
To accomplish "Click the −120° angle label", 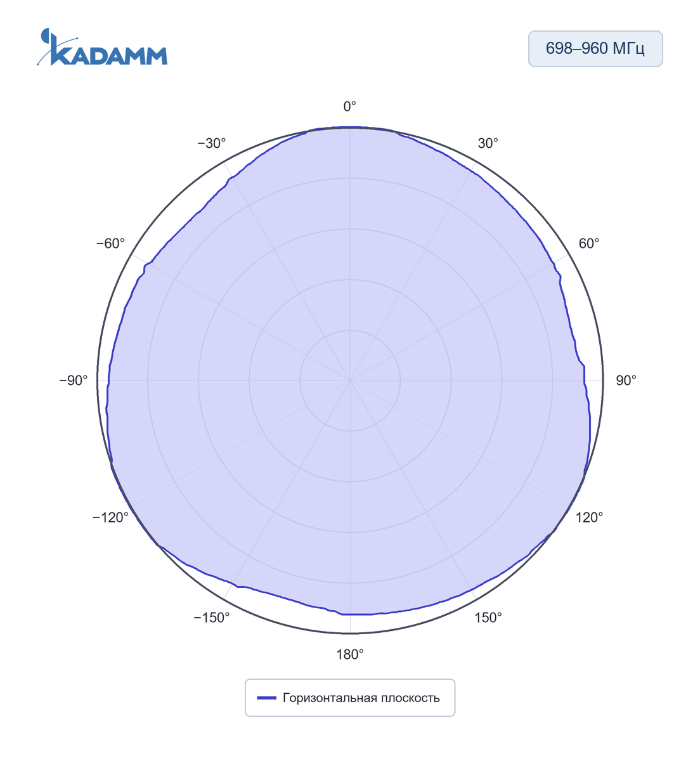I will [x=111, y=517].
